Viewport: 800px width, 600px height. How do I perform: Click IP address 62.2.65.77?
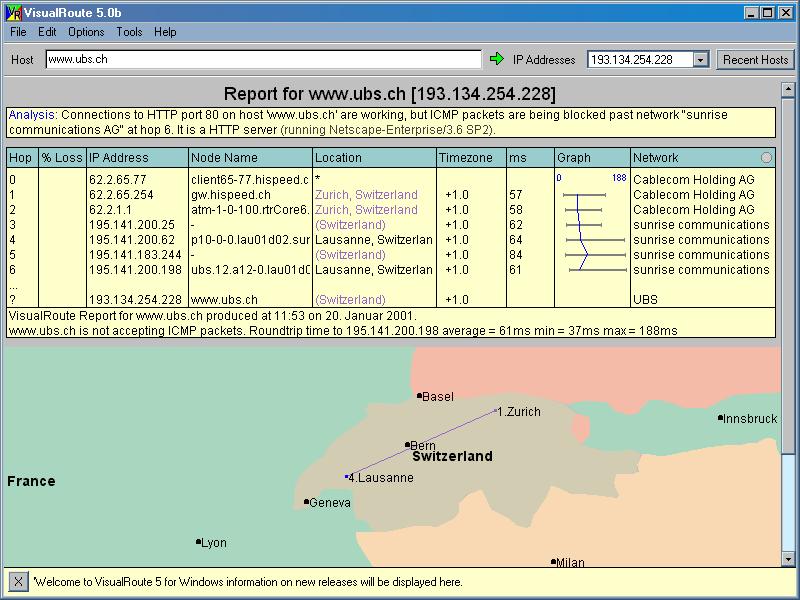[118, 180]
